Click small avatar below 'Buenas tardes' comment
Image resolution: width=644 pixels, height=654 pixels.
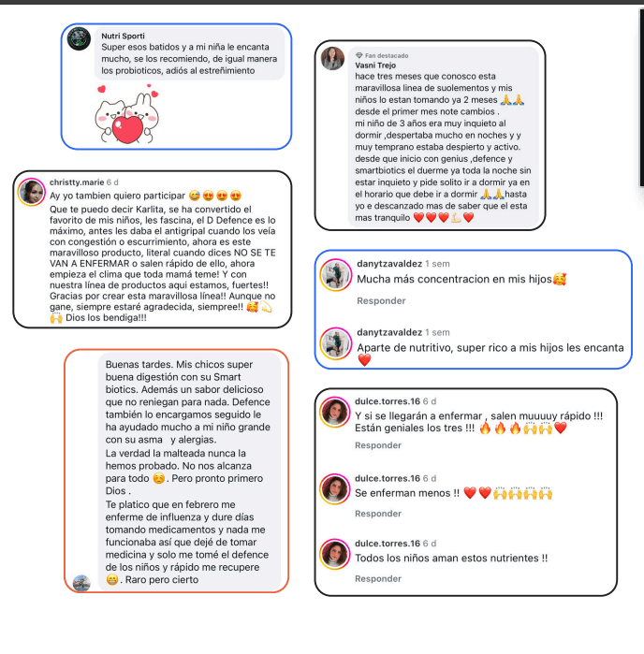(x=81, y=583)
